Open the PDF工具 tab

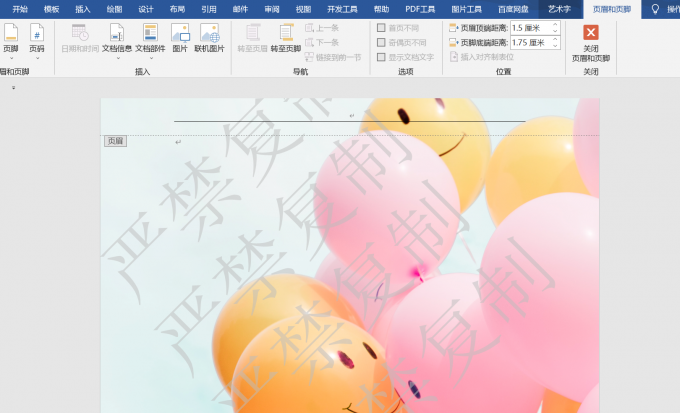tap(420, 9)
